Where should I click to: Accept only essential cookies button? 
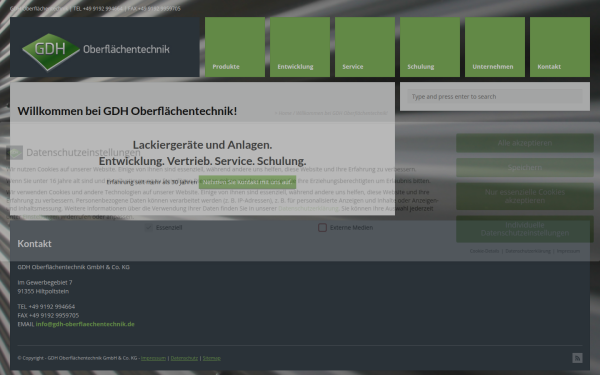(x=525, y=196)
